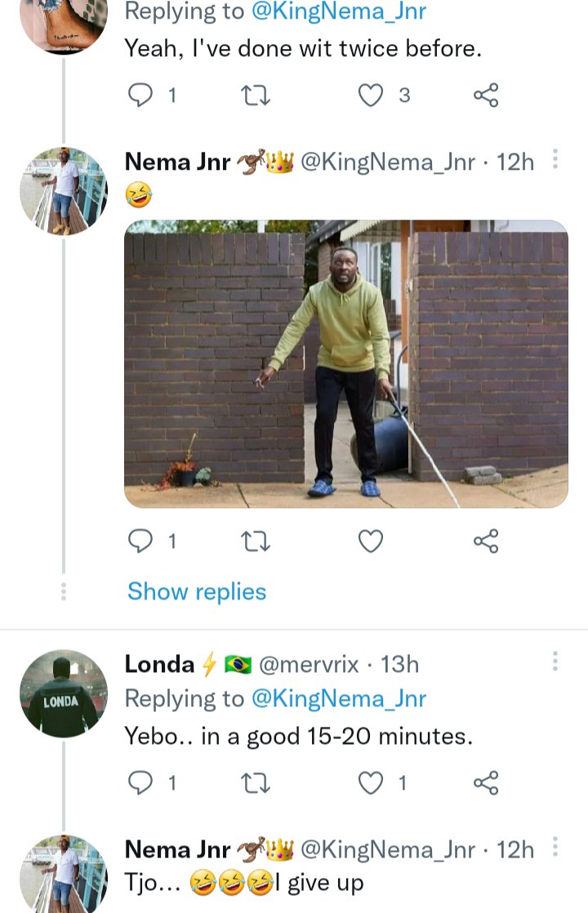Viewport: 588px width, 913px height.
Task: Open @KingNema_Jnr link in top reply
Action: (x=339, y=11)
